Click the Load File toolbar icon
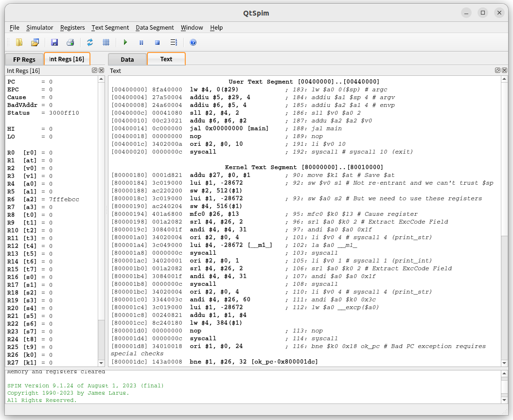 coord(19,42)
